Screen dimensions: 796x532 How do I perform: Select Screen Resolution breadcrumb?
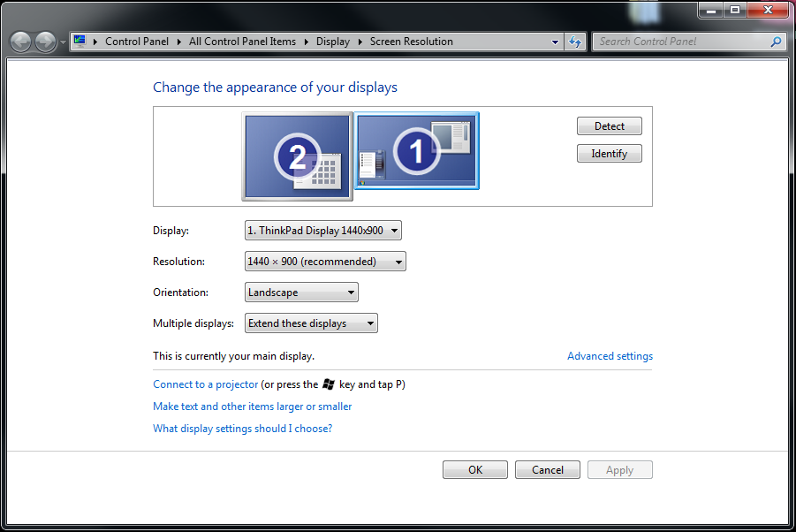[x=411, y=42]
